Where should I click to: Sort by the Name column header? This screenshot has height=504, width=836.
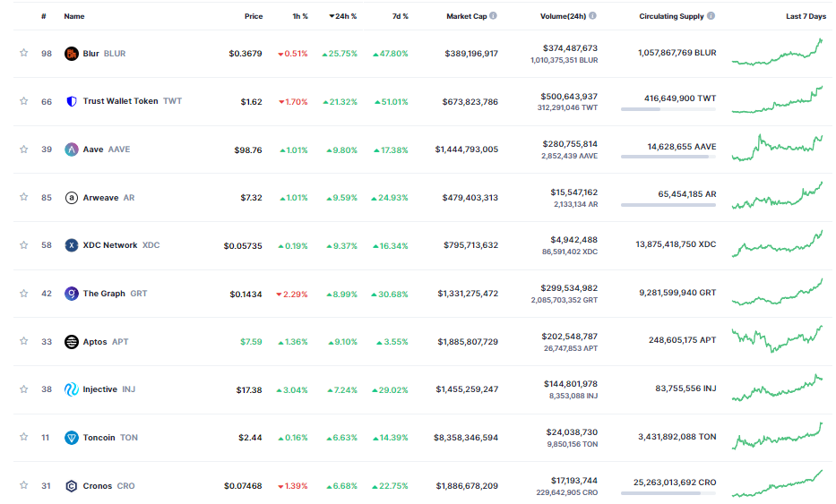click(x=74, y=16)
